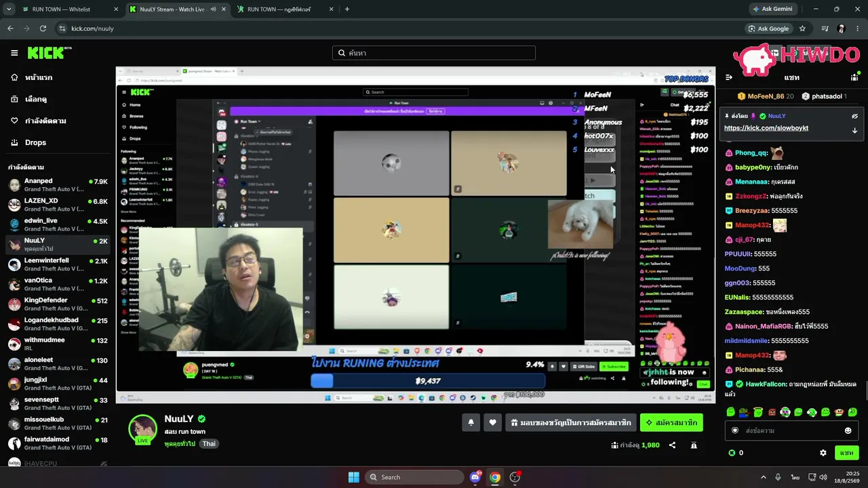The height and width of the screenshot is (488, 868).
Task: Click the HawkFallcon username in chat
Action: (766, 384)
